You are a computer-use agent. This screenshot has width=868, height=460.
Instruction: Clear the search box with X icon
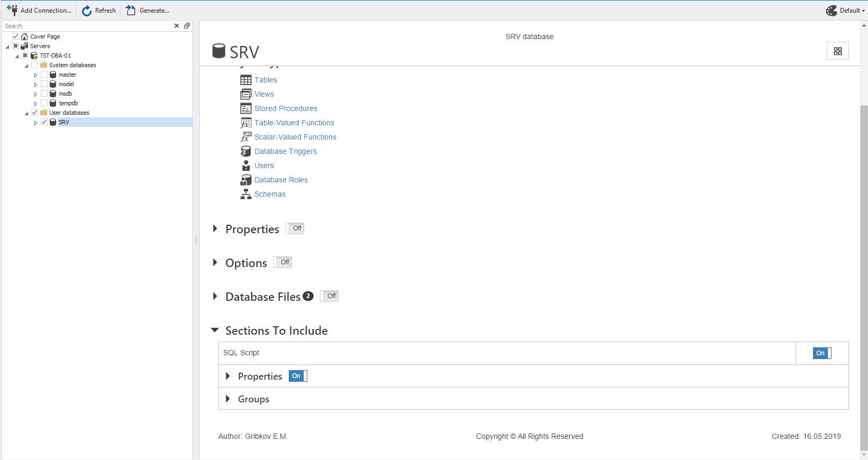point(177,26)
